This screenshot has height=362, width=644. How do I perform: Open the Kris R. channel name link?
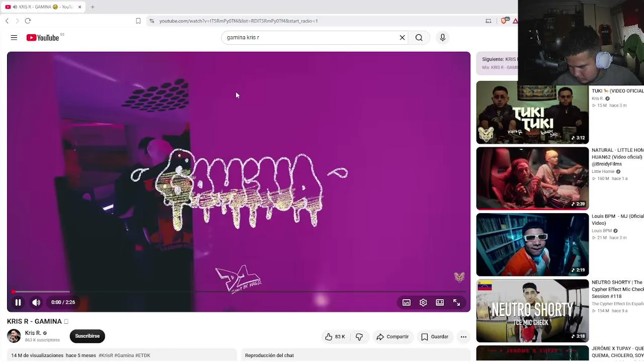point(33,333)
